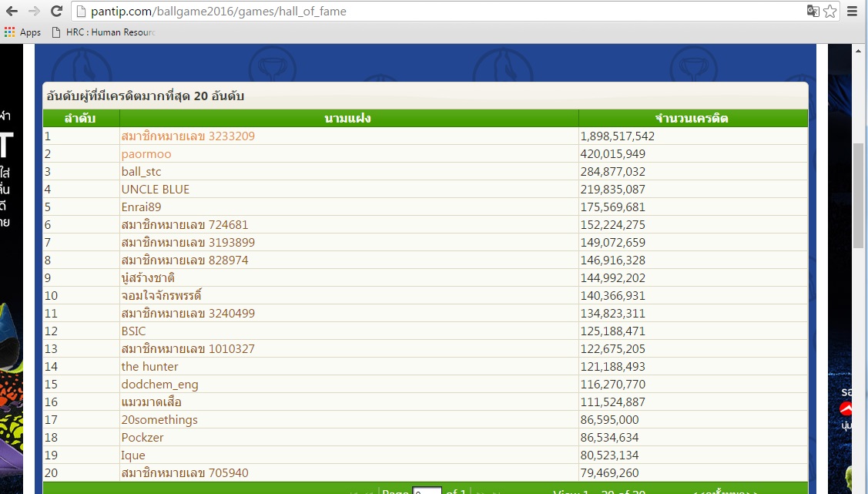The height and width of the screenshot is (494, 868).
Task: Sort by the ลำดับ column header
Action: click(82, 118)
